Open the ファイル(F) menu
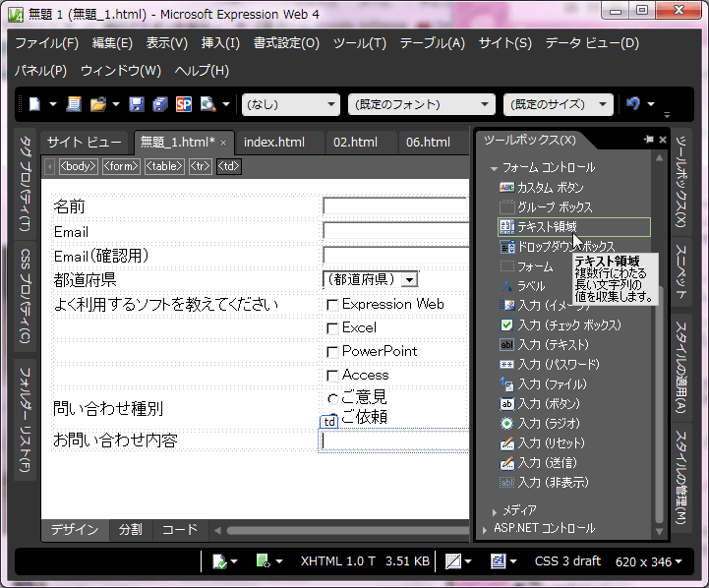The width and height of the screenshot is (709, 588). (47, 43)
